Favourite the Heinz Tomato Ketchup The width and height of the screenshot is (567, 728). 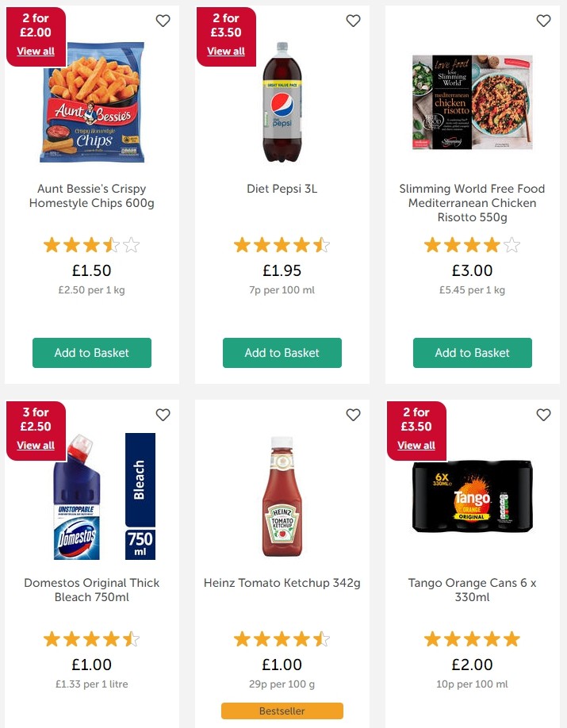[353, 415]
